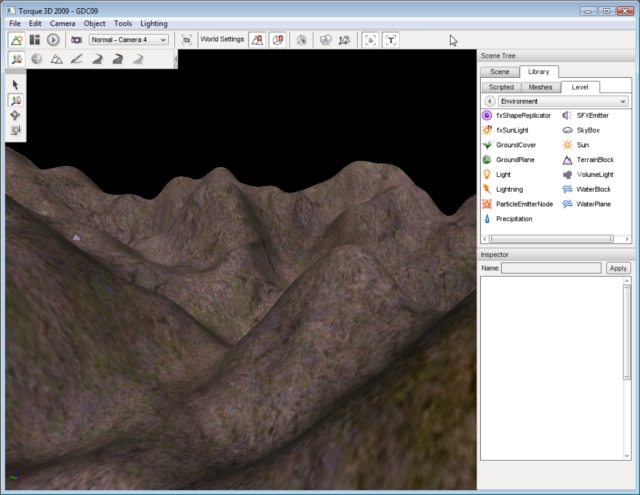Open the Lighting menu
The height and width of the screenshot is (495, 640).
click(x=154, y=22)
